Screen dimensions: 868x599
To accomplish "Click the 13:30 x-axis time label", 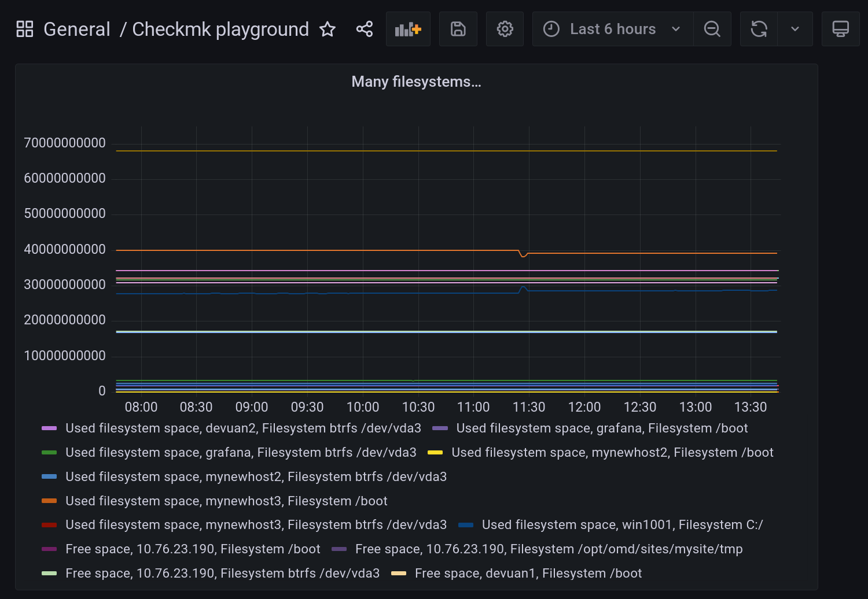I will [x=751, y=407].
